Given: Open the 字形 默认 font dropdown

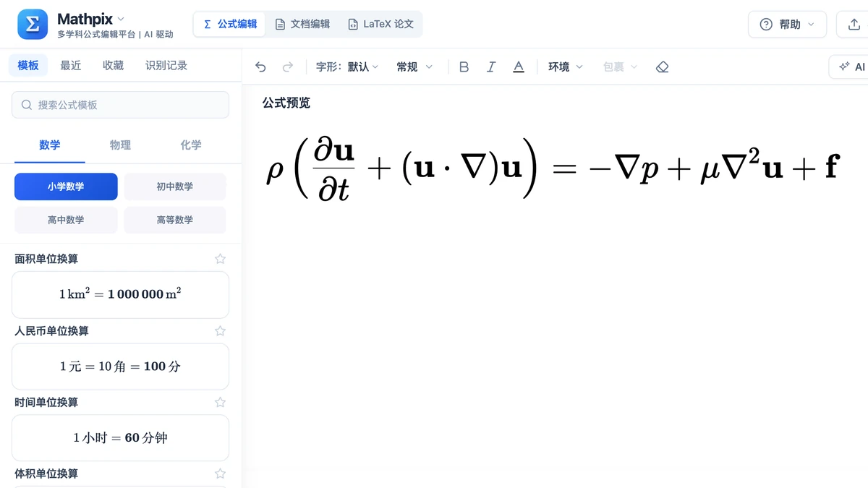Looking at the screenshot, I should pyautogui.click(x=347, y=67).
